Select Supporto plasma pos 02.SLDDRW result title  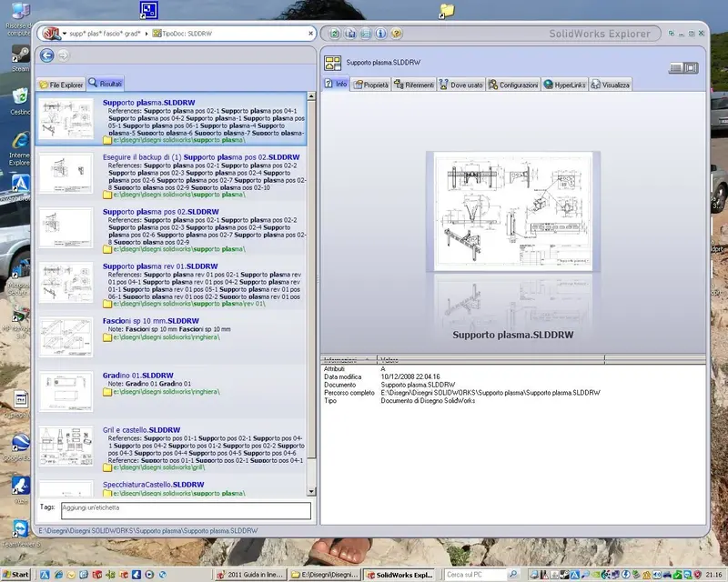[x=161, y=212]
